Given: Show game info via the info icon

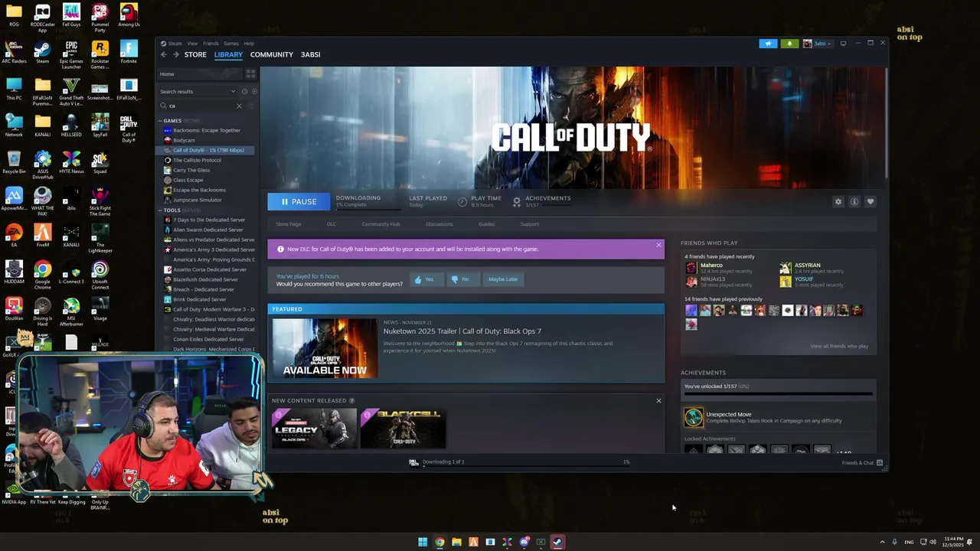Looking at the screenshot, I should [x=854, y=201].
